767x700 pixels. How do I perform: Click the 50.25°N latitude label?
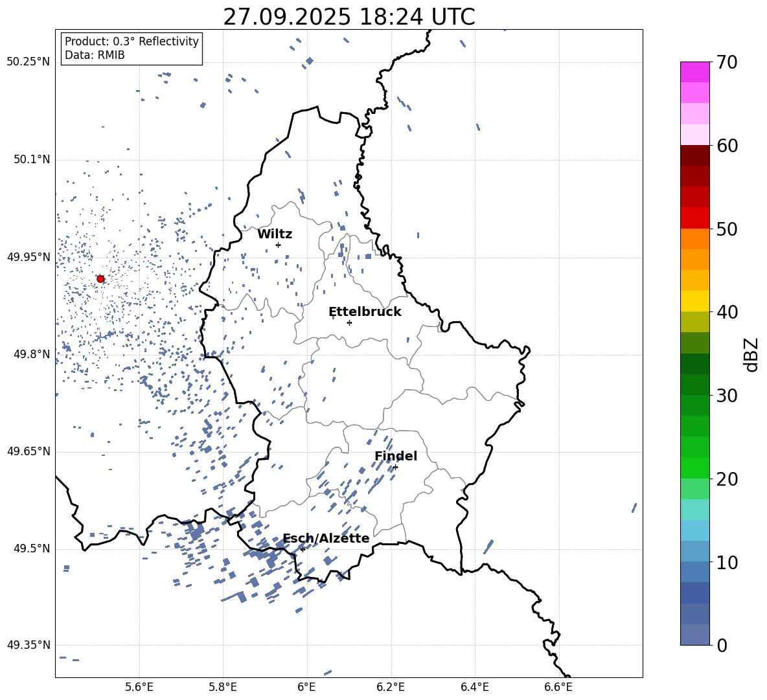pos(29,62)
